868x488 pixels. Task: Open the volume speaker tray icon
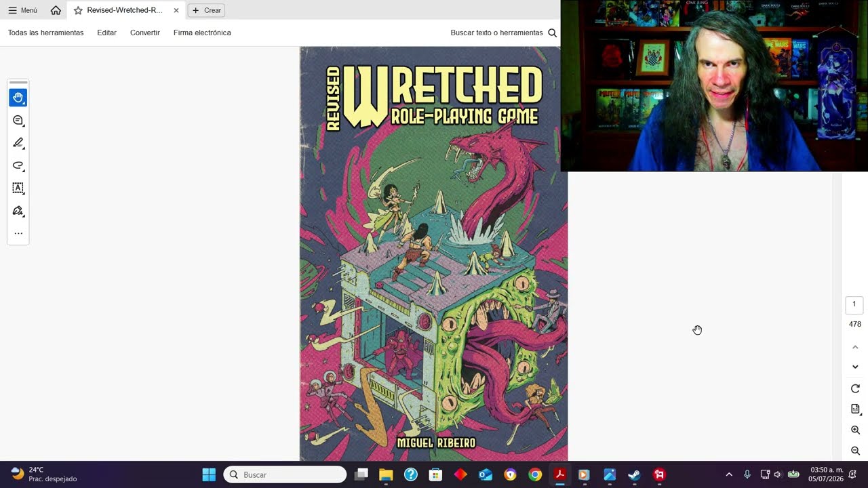tap(778, 474)
